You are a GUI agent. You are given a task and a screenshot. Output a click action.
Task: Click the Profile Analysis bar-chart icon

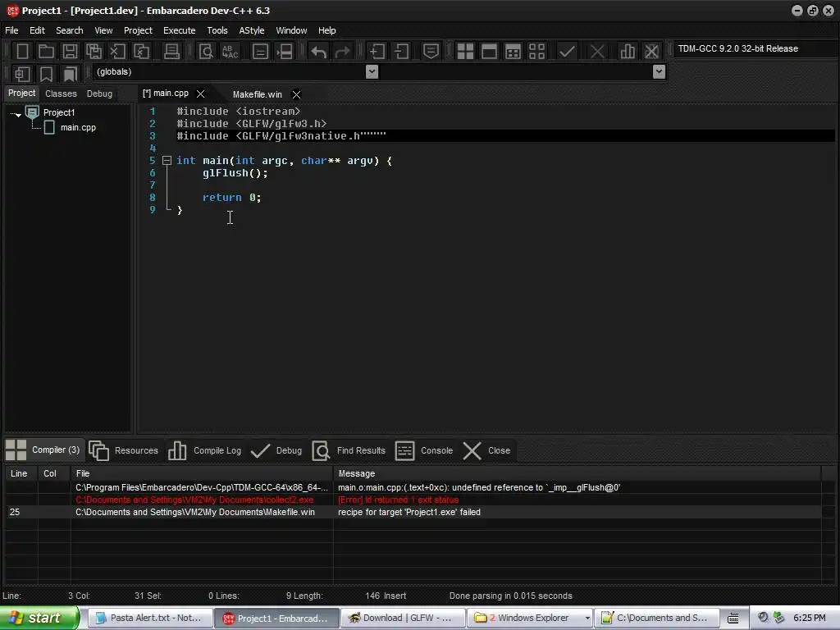click(x=628, y=52)
